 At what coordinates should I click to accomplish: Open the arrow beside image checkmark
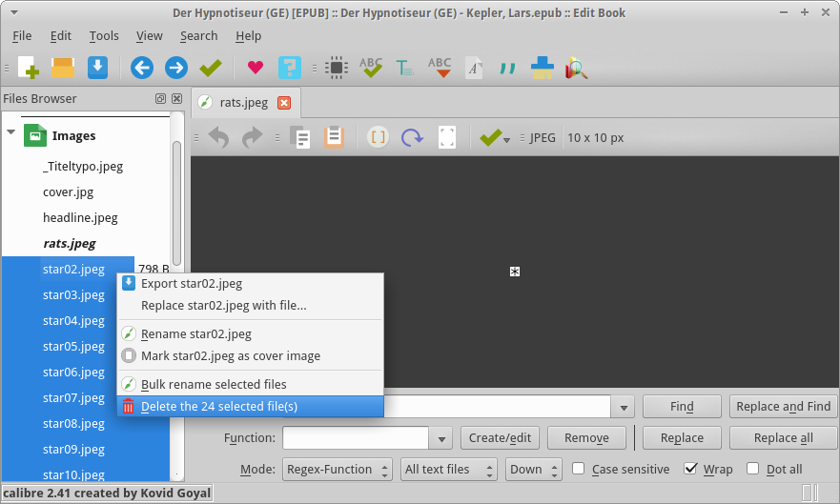[507, 140]
